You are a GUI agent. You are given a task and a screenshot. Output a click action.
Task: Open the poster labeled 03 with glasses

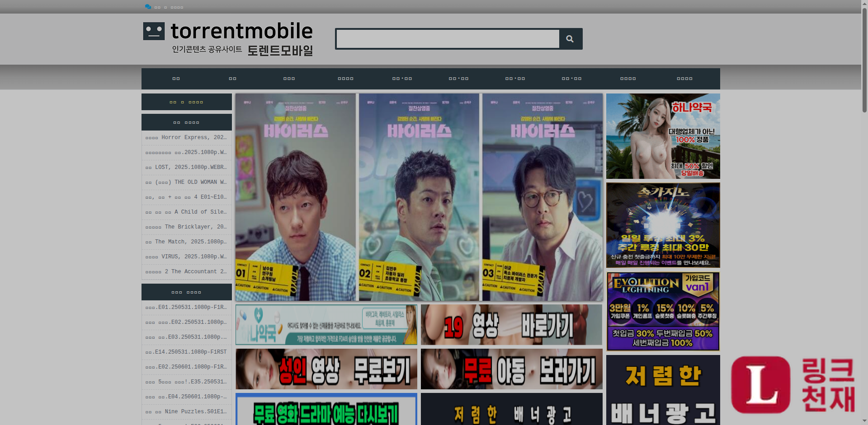542,197
